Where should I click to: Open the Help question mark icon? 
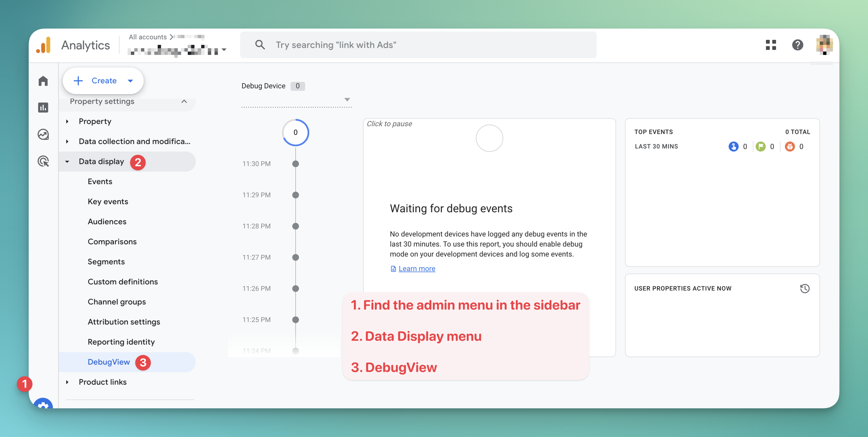click(x=798, y=45)
